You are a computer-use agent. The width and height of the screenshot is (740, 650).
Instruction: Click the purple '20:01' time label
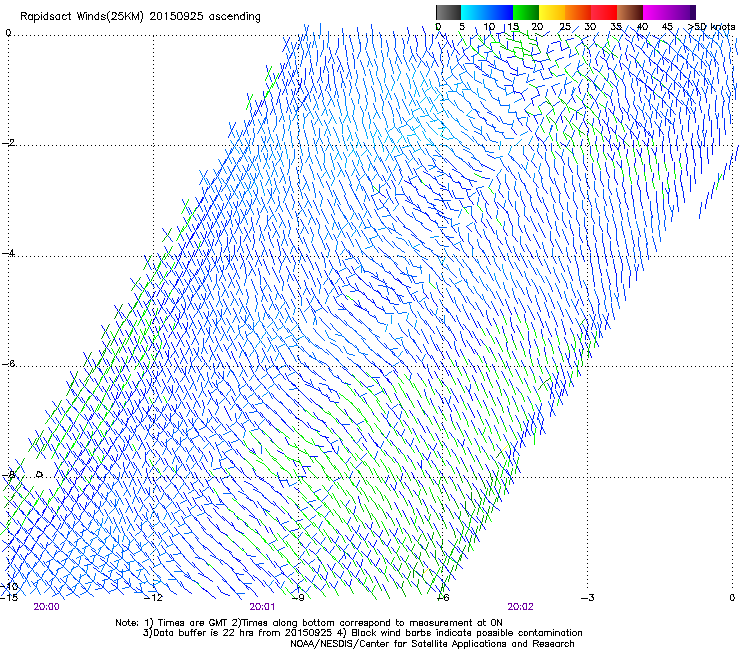pyautogui.click(x=262, y=607)
